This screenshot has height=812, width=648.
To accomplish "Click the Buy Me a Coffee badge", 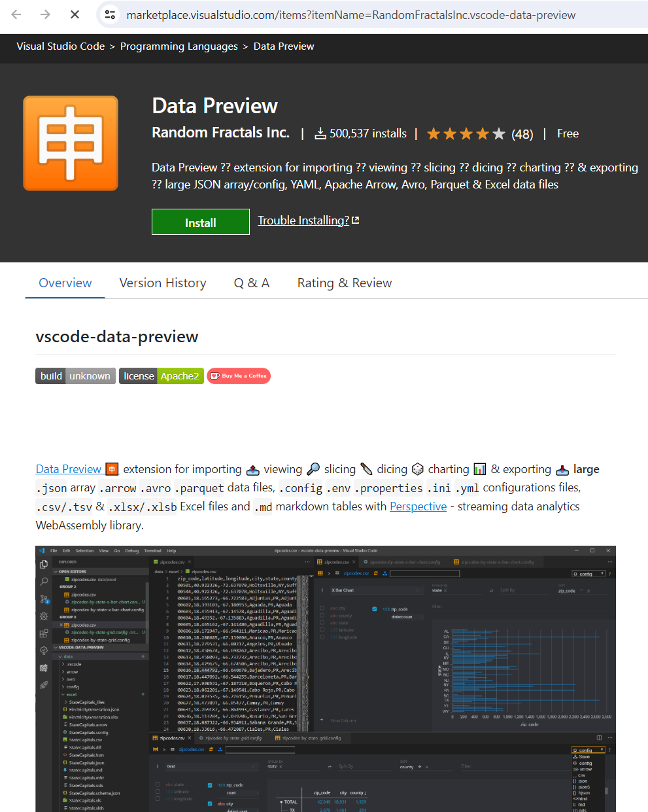I will [239, 376].
